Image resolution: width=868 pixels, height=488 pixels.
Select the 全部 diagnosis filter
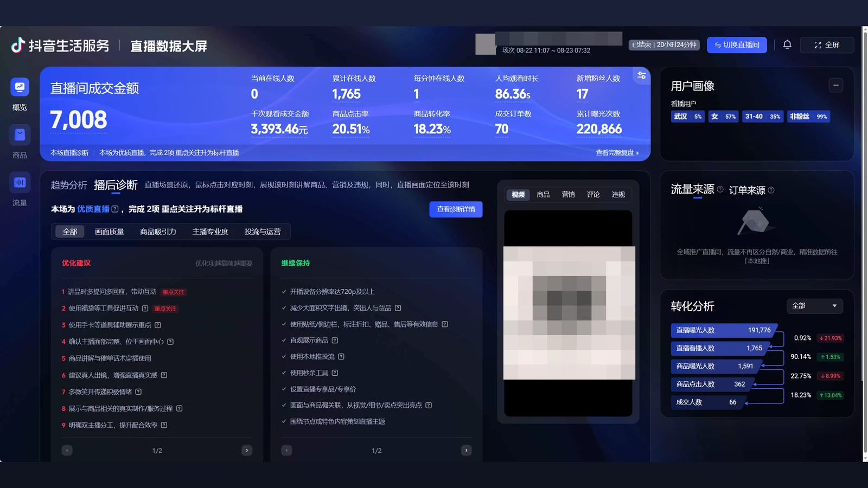pos(70,232)
